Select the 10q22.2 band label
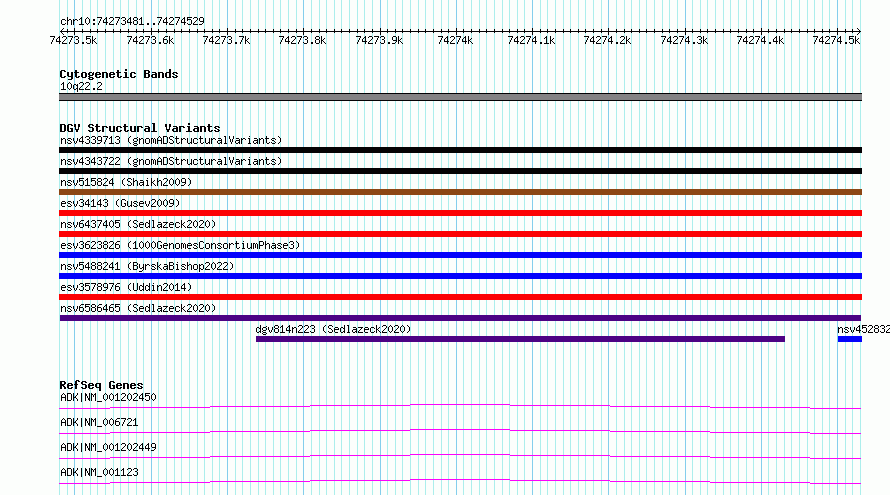 tap(81, 86)
